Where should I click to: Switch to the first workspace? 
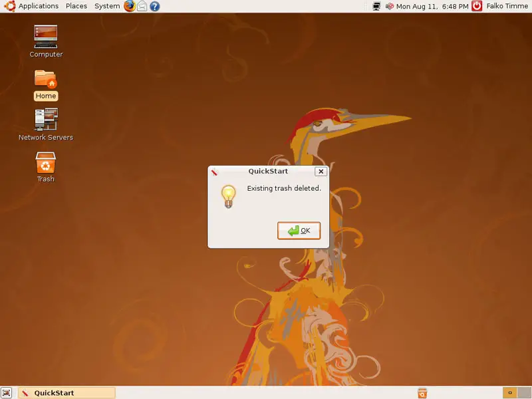(509, 393)
